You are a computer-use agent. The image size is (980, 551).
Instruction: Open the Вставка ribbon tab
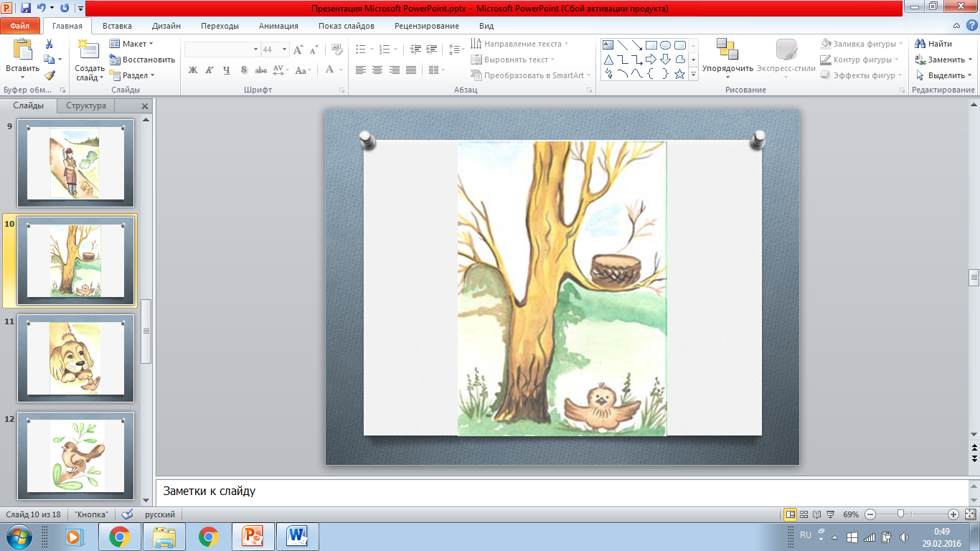[117, 26]
